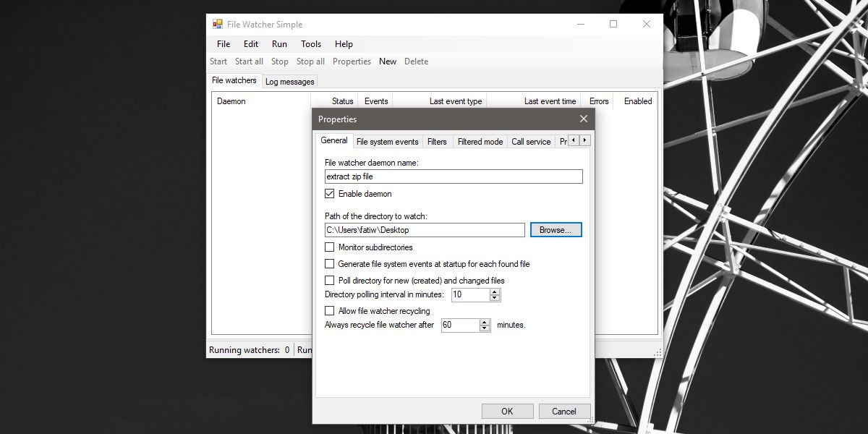Delete the watcher using the Delete command
The height and width of the screenshot is (434, 868).
[416, 61]
